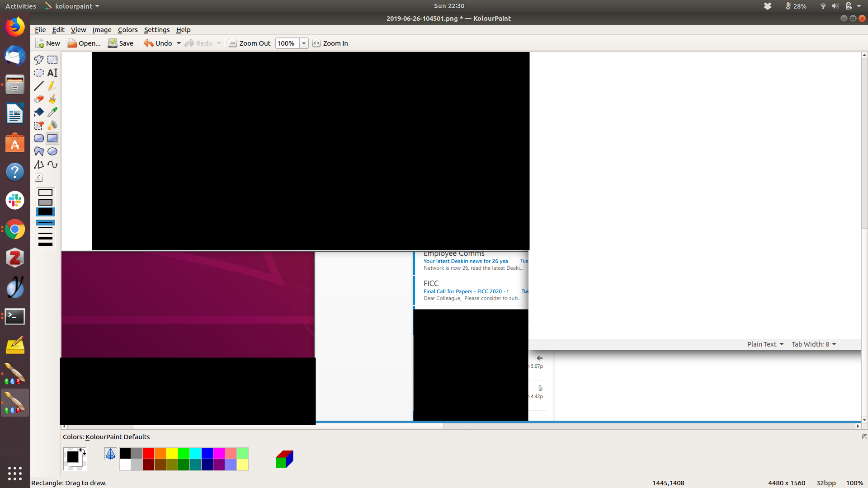Image resolution: width=868 pixels, height=488 pixels.
Task: Open the Undo history dropdown arrow
Action: (x=179, y=43)
